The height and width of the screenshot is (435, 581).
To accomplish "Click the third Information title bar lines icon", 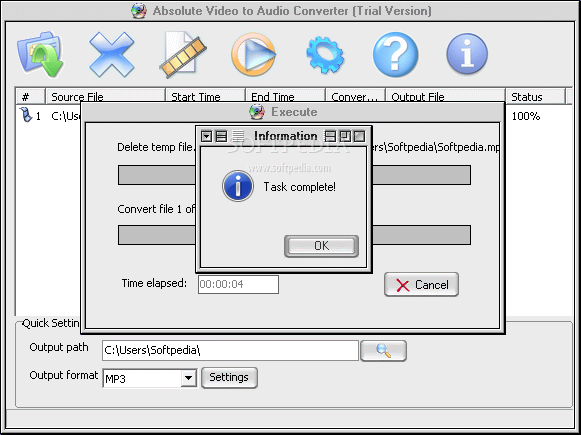I will point(238,136).
